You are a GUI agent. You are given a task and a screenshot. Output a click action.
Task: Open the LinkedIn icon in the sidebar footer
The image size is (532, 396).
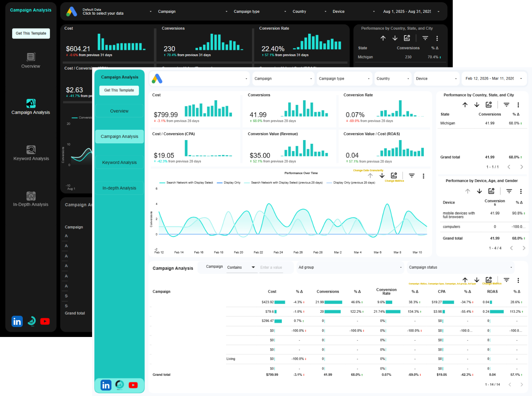point(106,385)
